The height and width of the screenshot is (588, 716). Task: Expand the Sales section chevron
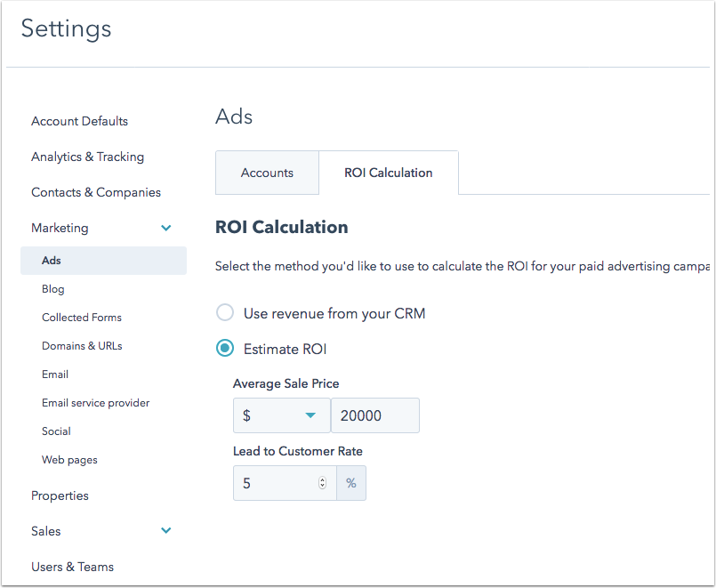tap(165, 531)
